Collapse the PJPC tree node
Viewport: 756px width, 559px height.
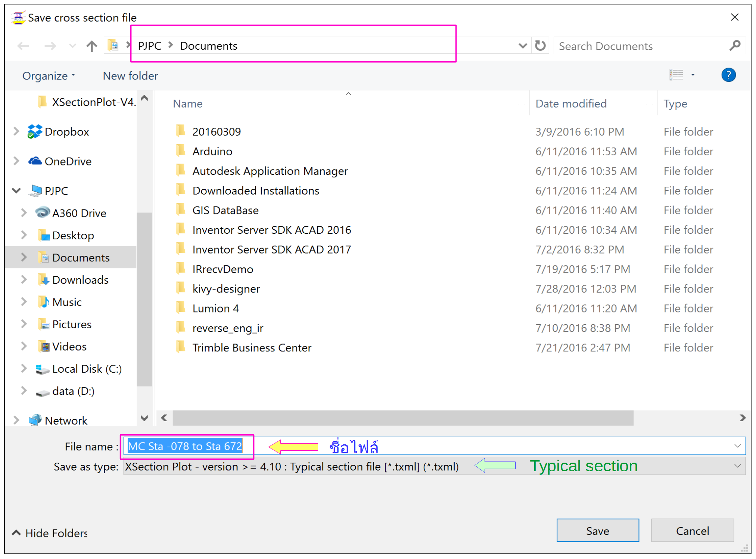(x=16, y=190)
